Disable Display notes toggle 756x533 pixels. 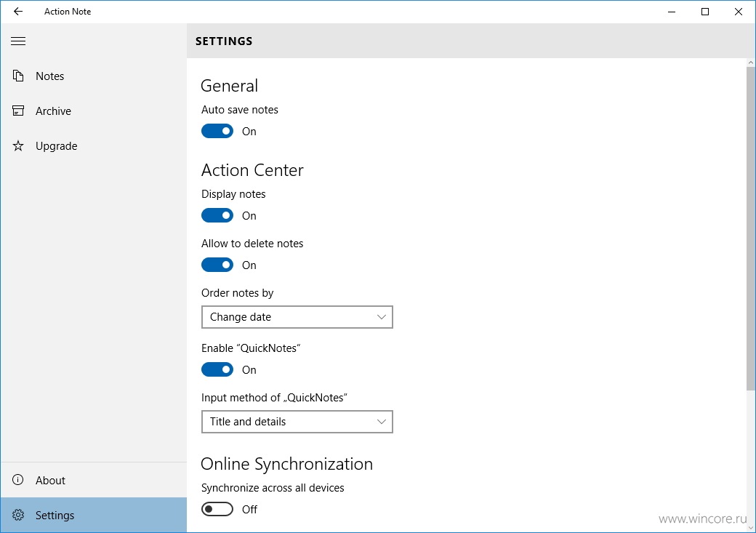click(x=217, y=216)
